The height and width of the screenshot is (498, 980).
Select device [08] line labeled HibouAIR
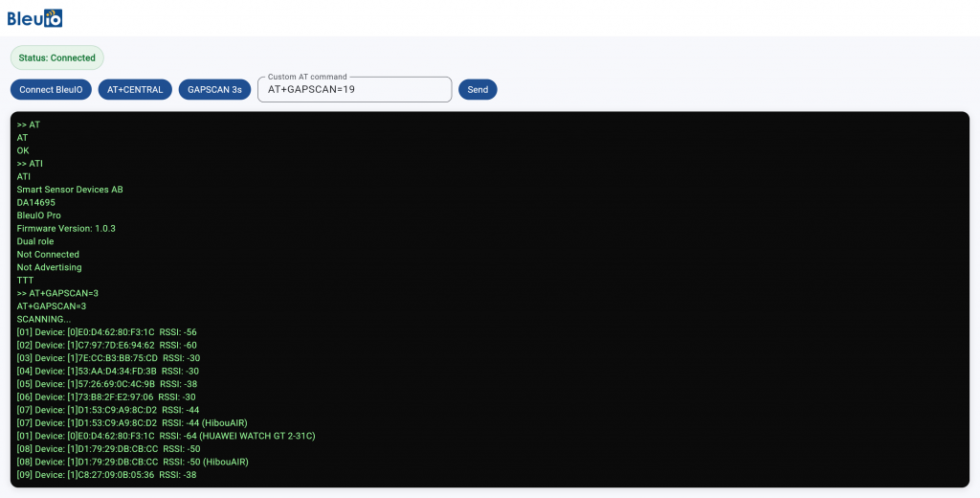(x=132, y=462)
